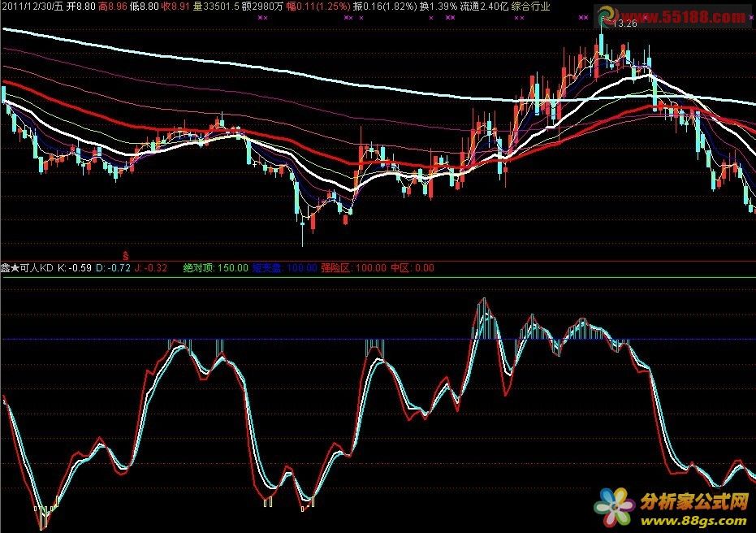Select the closing price 收8.91
Image resolution: width=756 pixels, height=533 pixels.
[x=175, y=6]
